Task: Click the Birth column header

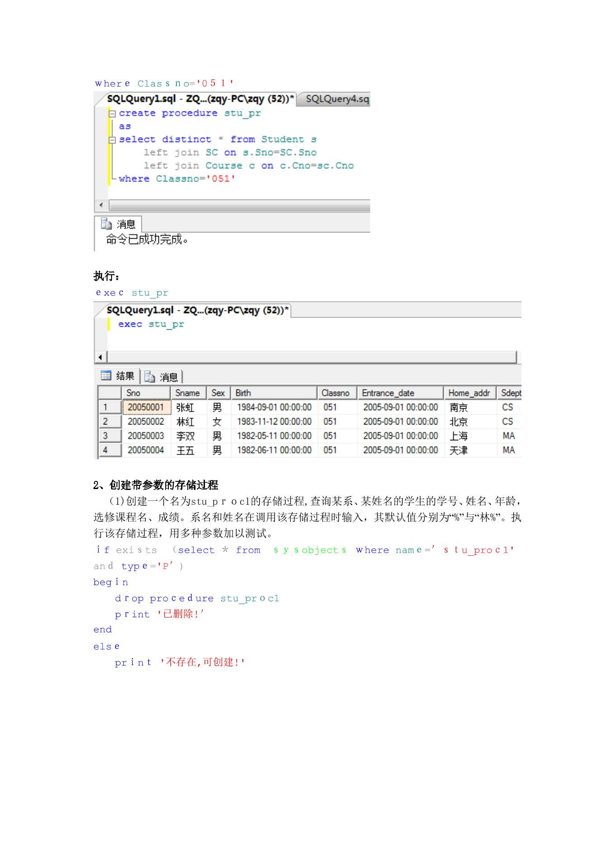Action: [274, 393]
